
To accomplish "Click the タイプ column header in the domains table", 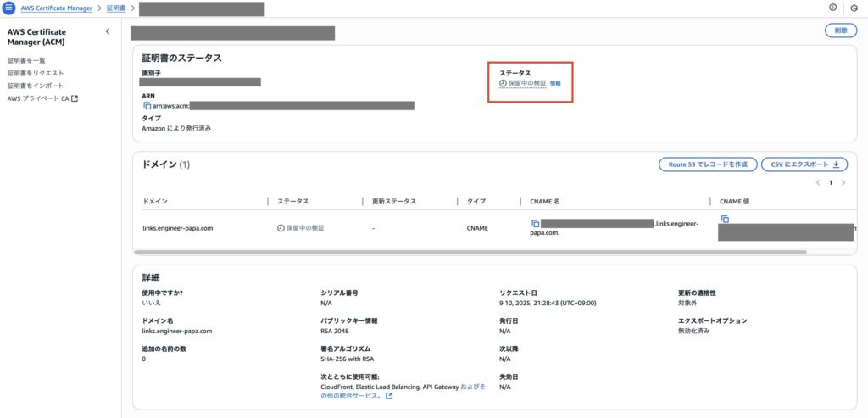I will point(476,202).
